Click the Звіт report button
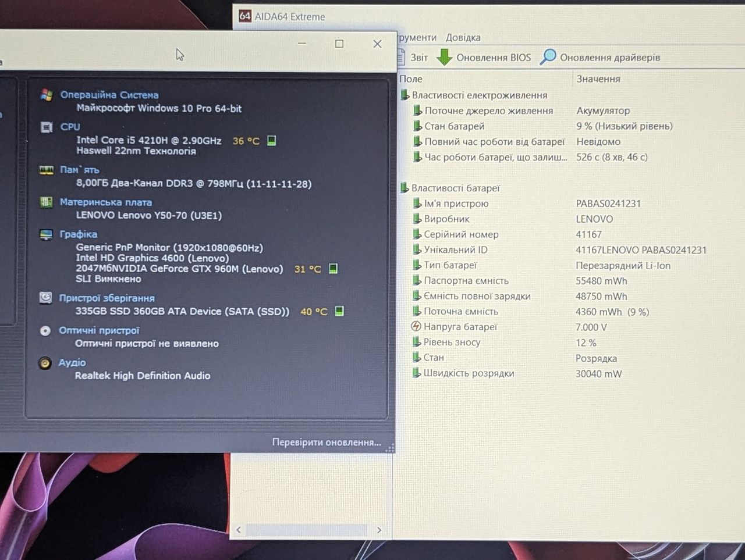 [x=412, y=57]
